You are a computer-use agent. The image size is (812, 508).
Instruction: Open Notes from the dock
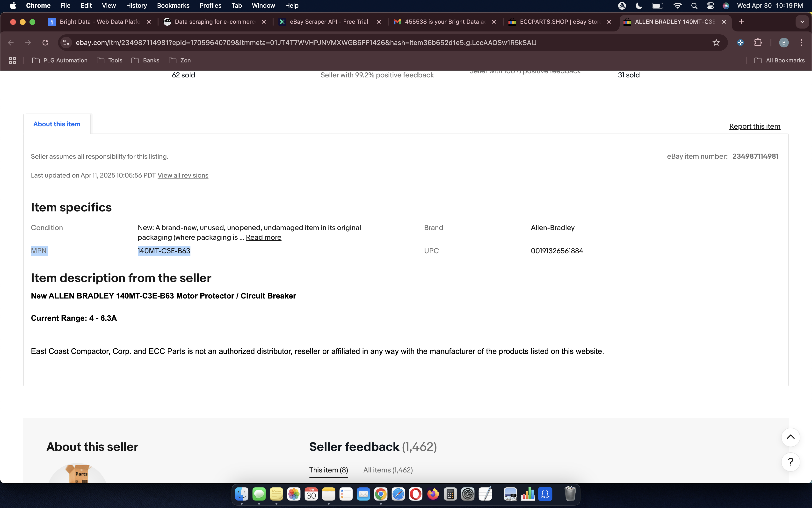point(328,494)
